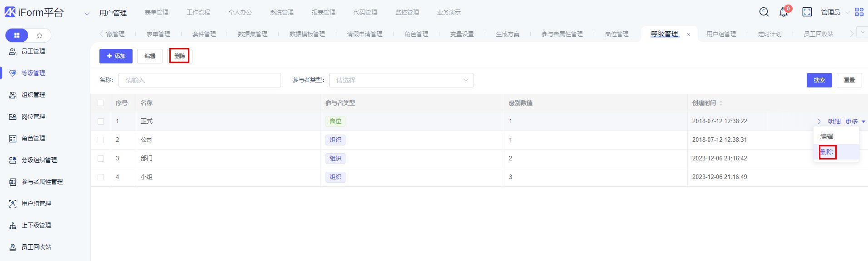Viewport: 868px width, 261px height.
Task: Select the checkbox for row 部门
Action: 101,159
